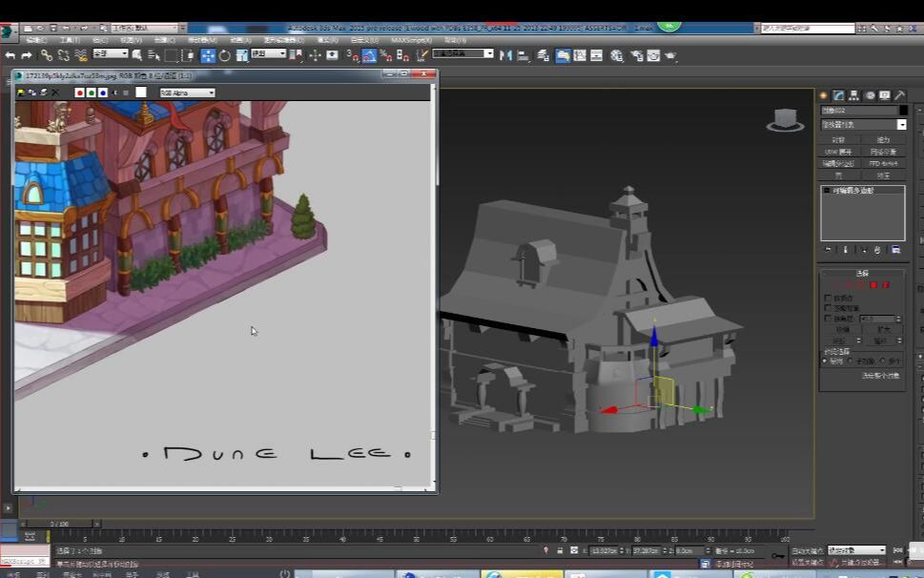Viewport: 924px width, 578px height.
Task: Toggle the blue channel display button
Action: point(101,92)
